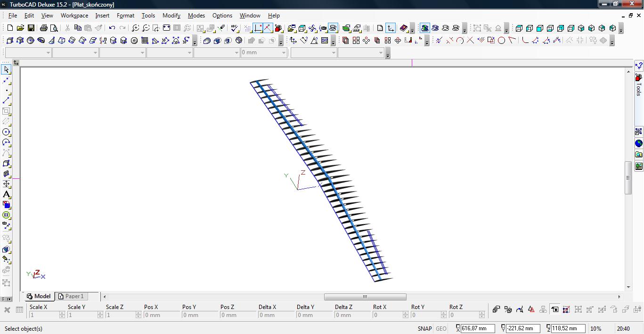This screenshot has height=334, width=644.
Task: Toggle SNAP mode in status bar
Action: pos(424,328)
